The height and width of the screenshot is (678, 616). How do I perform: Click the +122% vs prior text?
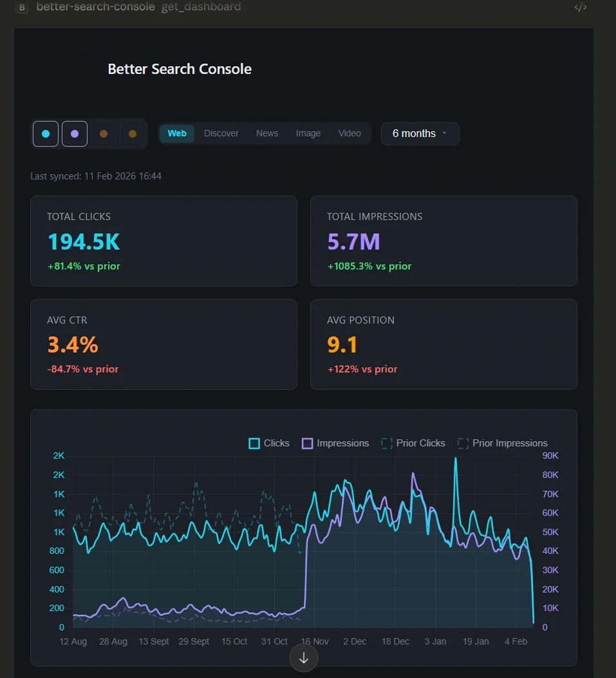[362, 369]
